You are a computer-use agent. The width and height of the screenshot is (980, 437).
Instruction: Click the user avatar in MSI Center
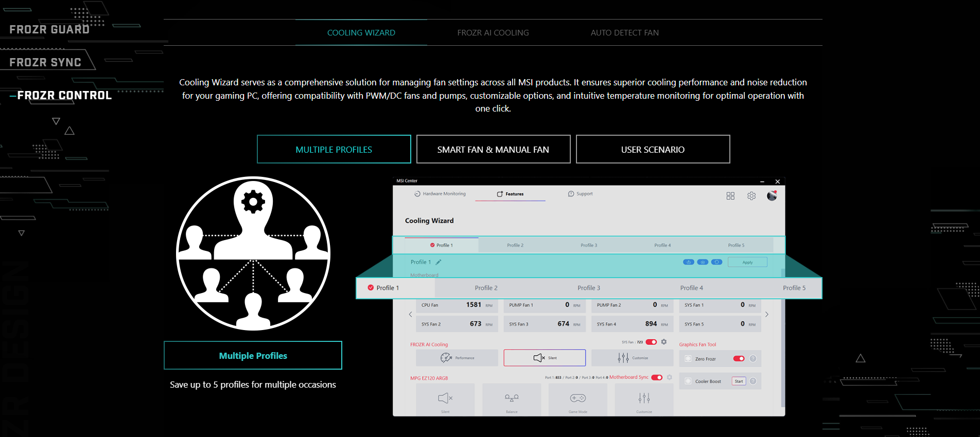point(772,195)
